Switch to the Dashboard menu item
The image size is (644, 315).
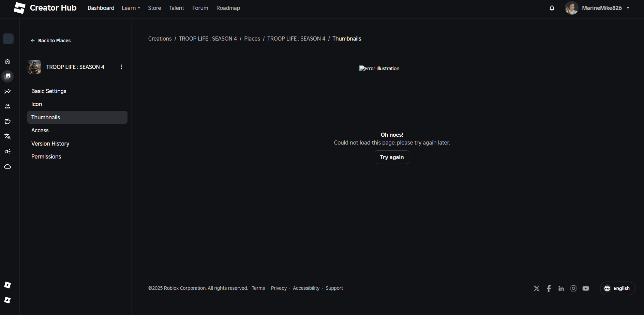[x=101, y=8]
